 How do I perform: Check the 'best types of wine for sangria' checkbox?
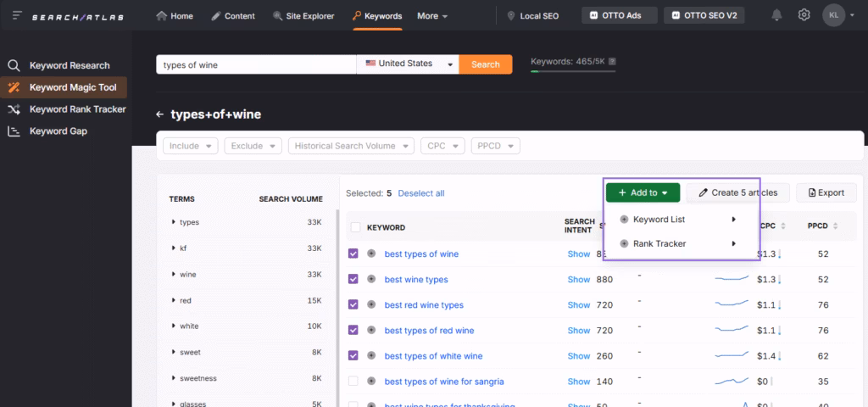click(353, 382)
